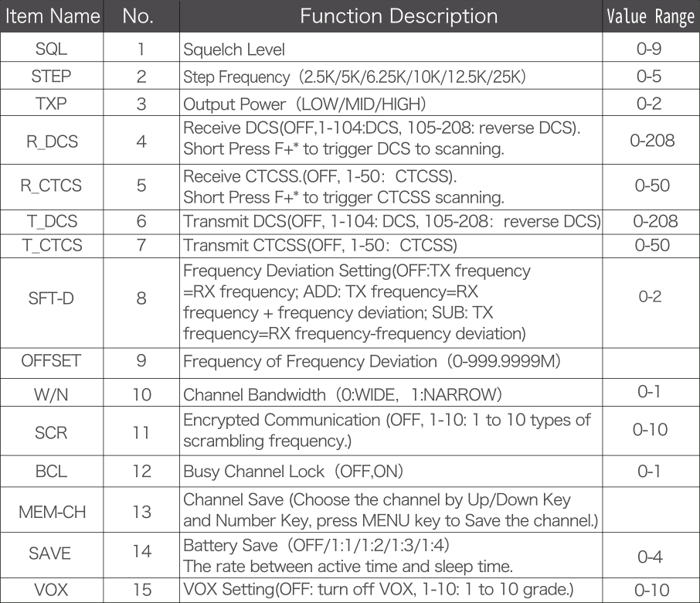Click the 0-2 value range for TXP

(x=649, y=103)
